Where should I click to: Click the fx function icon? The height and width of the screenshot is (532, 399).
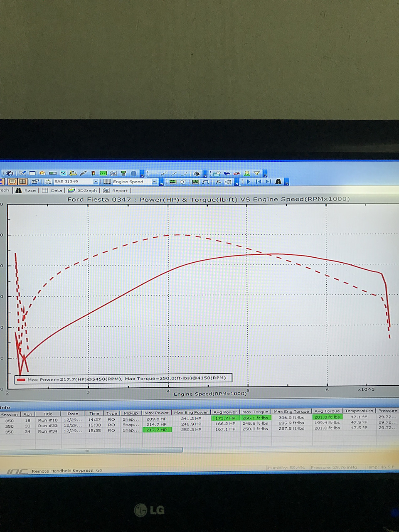(218, 182)
